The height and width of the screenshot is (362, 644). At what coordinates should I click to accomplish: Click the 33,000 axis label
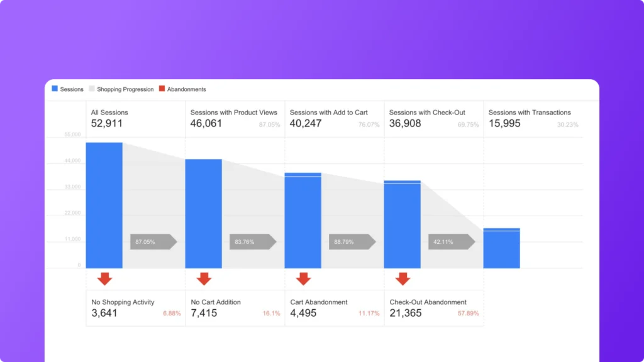tap(73, 187)
